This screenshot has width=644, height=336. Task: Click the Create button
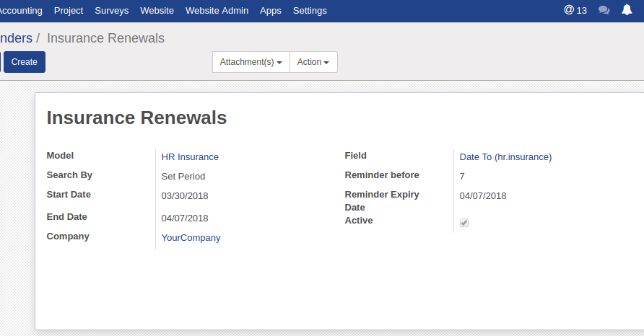click(25, 62)
